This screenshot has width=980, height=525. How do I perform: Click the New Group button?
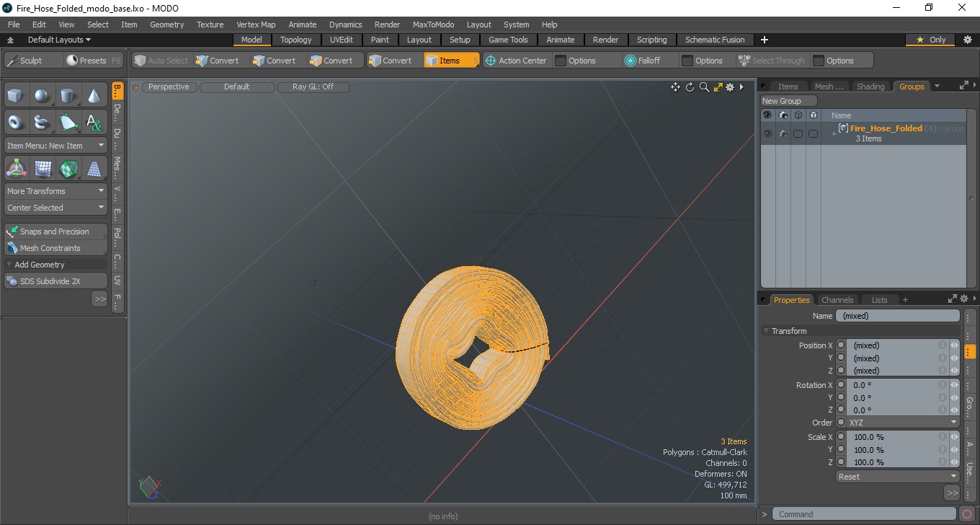click(x=789, y=101)
